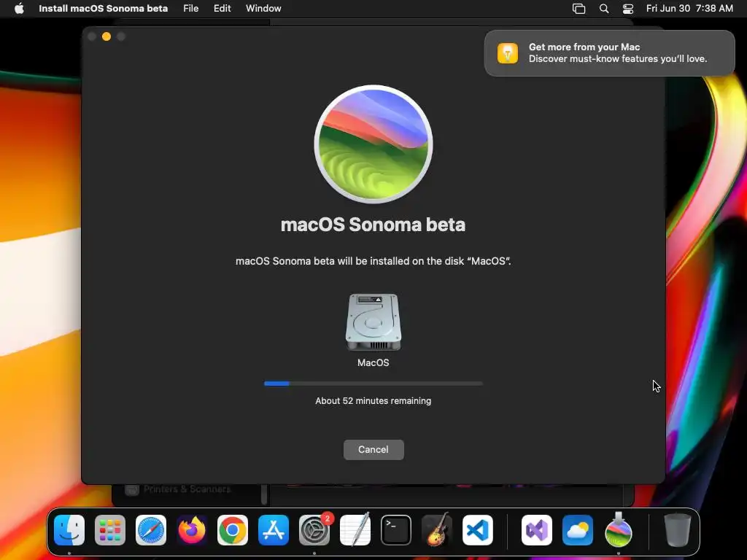Open the Install macOS Sonoma beta menu

click(x=103, y=8)
